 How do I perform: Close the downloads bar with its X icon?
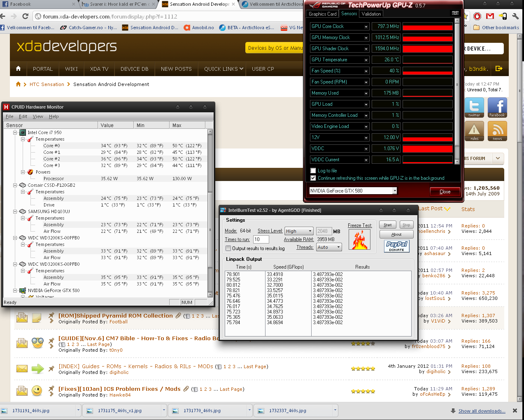coord(515,411)
